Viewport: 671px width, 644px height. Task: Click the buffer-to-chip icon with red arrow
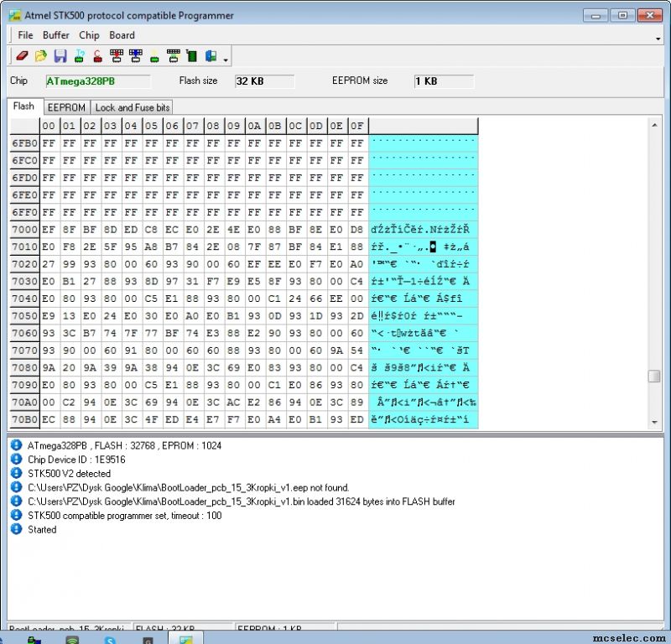point(117,56)
